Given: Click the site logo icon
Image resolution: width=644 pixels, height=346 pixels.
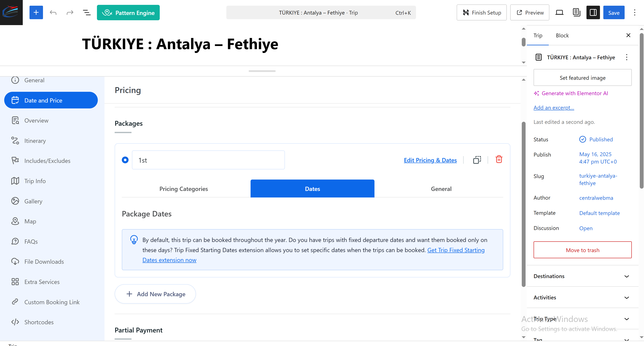Looking at the screenshot, I should (x=11, y=12).
